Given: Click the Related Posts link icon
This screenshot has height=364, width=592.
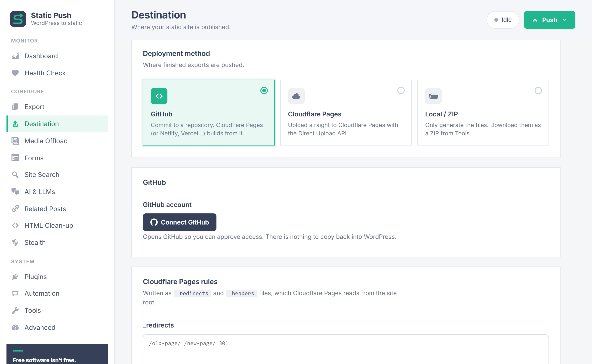Looking at the screenshot, I should (x=15, y=209).
